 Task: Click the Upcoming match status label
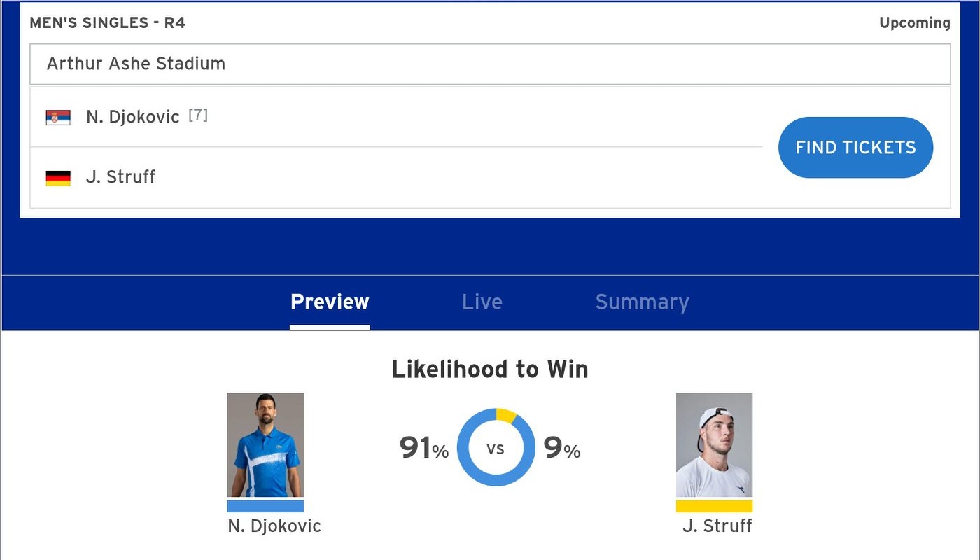tap(915, 23)
